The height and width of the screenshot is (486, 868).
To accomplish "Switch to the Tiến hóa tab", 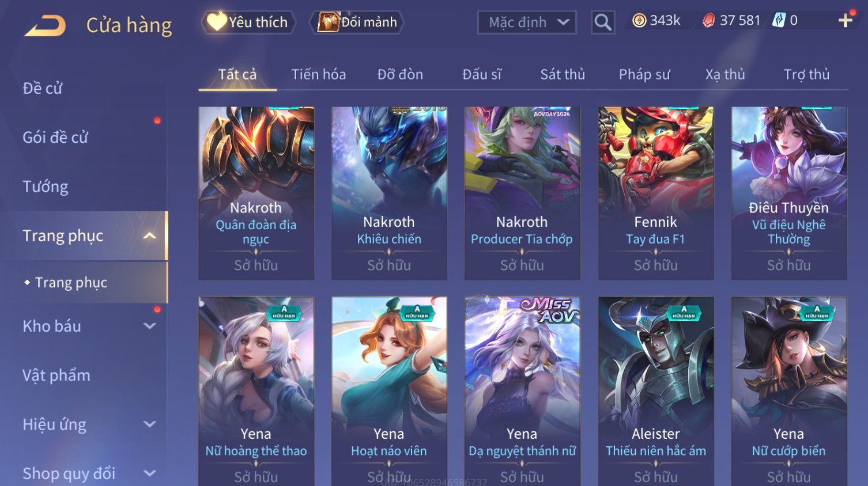I will pyautogui.click(x=319, y=74).
